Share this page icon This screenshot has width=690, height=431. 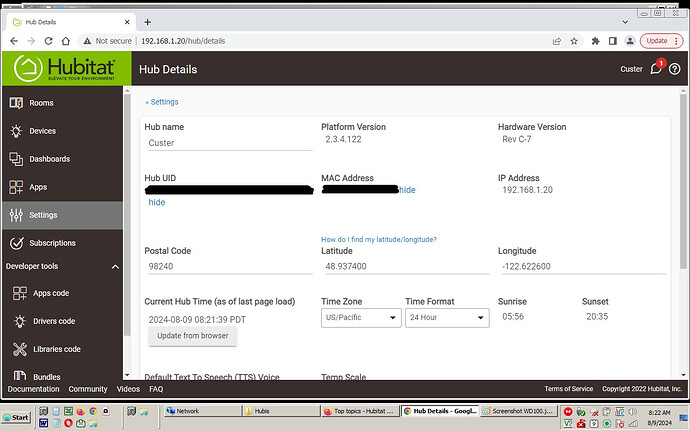(557, 41)
